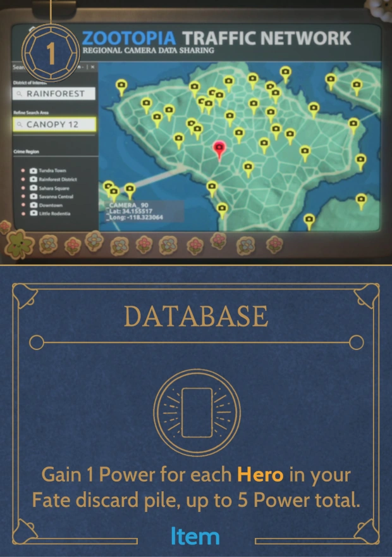Click the 'CAMERA_90' readout text
This screenshot has height=557, width=392.
pos(128,205)
